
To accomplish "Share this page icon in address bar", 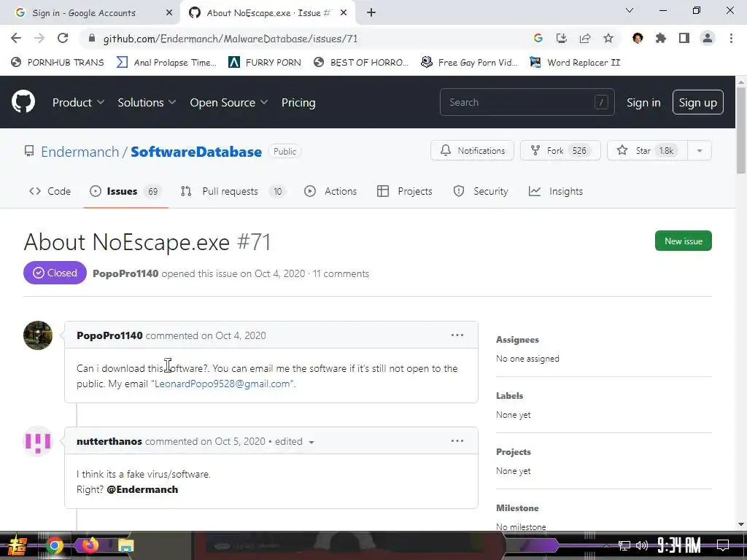I will point(585,38).
